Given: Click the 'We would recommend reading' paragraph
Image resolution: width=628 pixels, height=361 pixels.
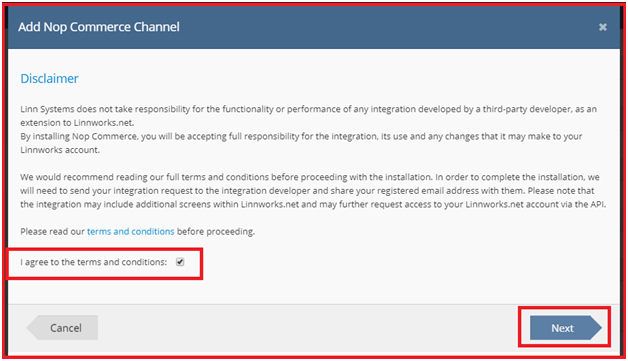Looking at the screenshot, I should click(313, 191).
